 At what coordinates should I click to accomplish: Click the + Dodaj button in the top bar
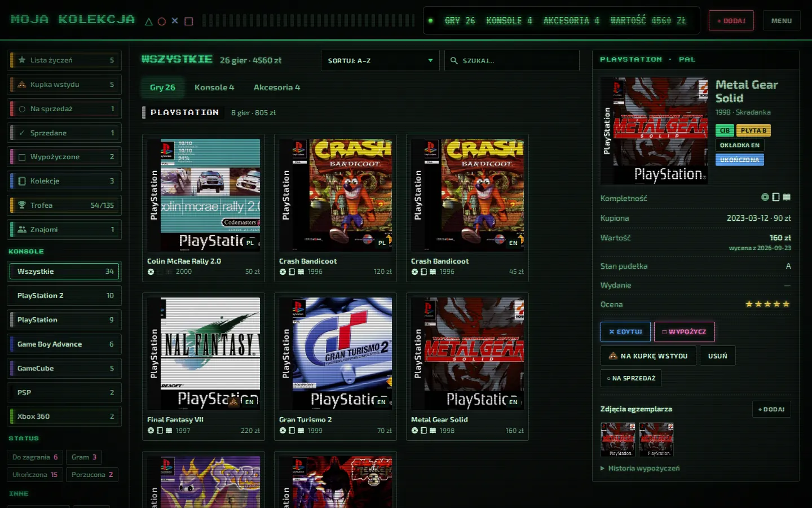pos(731,21)
